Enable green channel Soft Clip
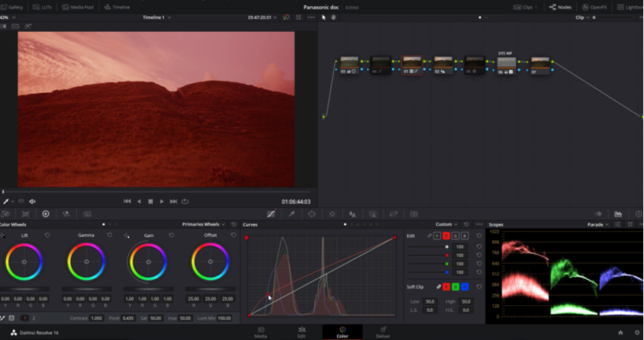This screenshot has width=644, height=340. pyautogui.click(x=455, y=287)
